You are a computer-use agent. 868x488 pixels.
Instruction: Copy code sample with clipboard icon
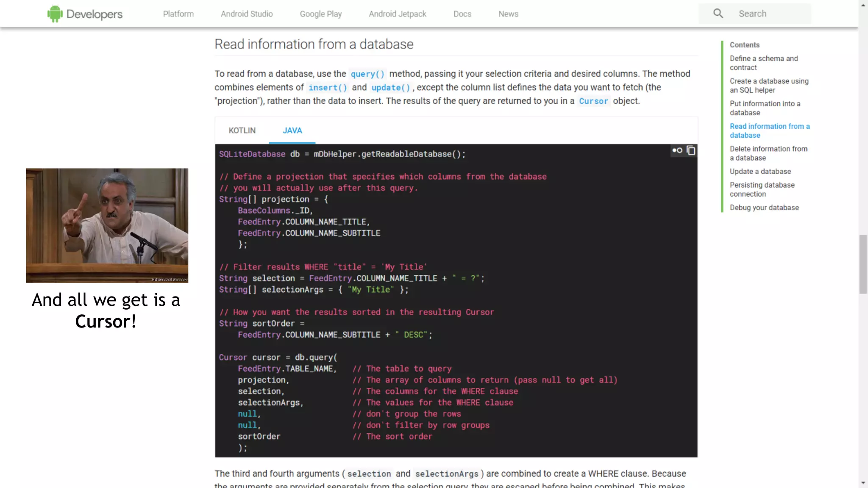coord(691,150)
